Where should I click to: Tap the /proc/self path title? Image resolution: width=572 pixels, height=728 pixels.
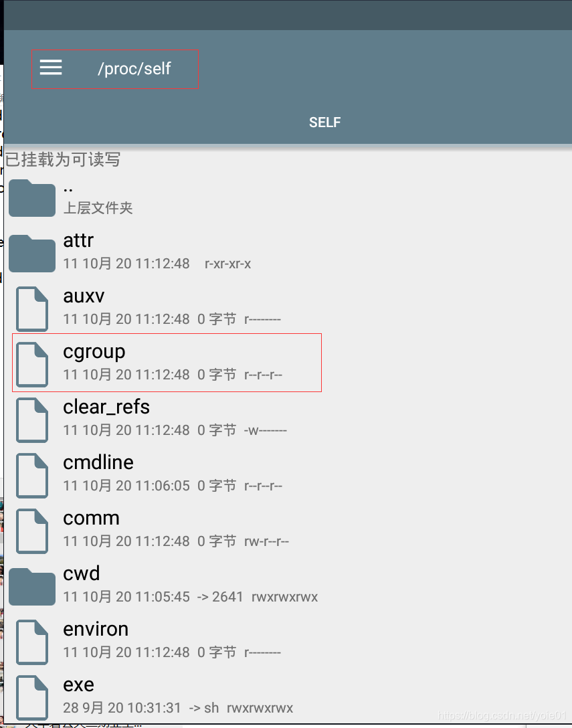[x=134, y=69]
